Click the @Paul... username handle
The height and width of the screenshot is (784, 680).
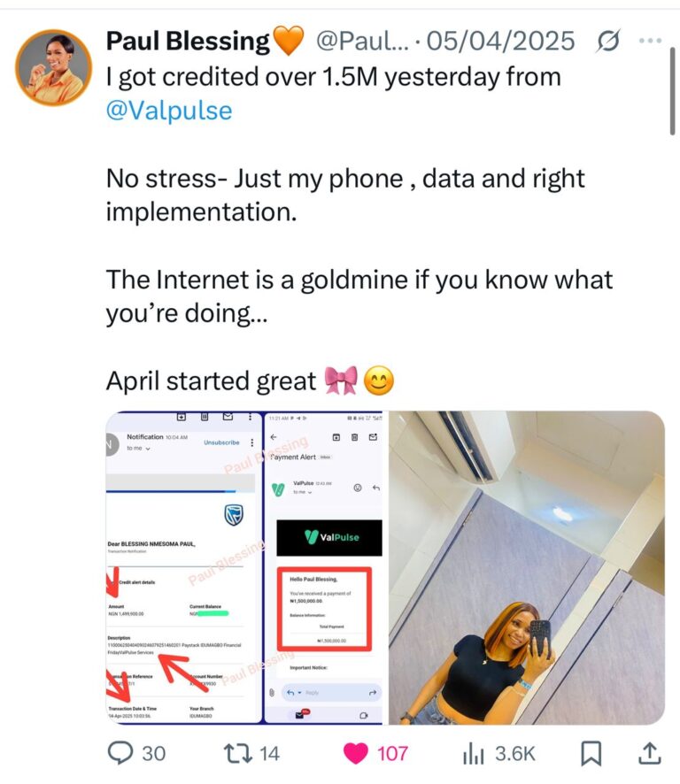(x=362, y=41)
